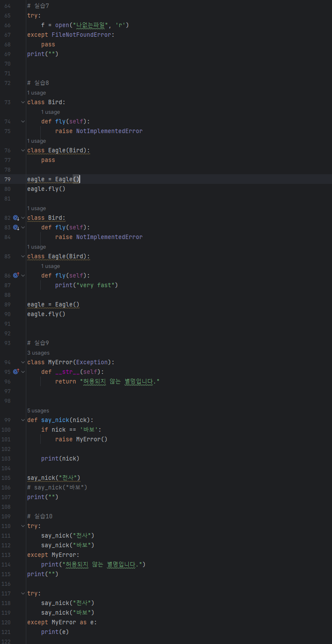Open '1 usage' hint above line 73 class Bird
The image size is (332, 644).
coord(36,93)
